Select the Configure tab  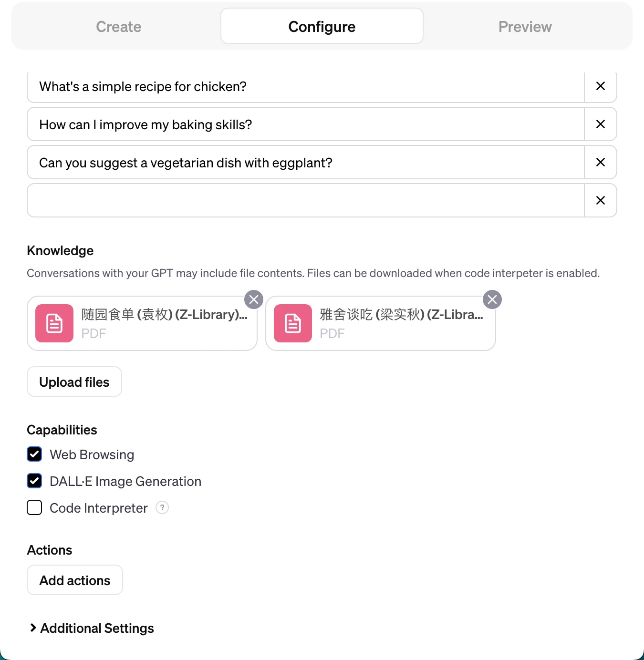(x=322, y=26)
